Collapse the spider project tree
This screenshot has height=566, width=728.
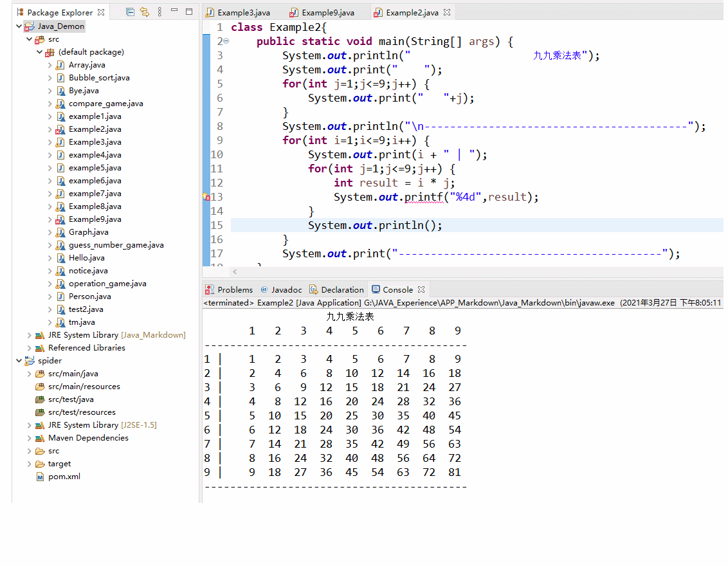[x=19, y=360]
